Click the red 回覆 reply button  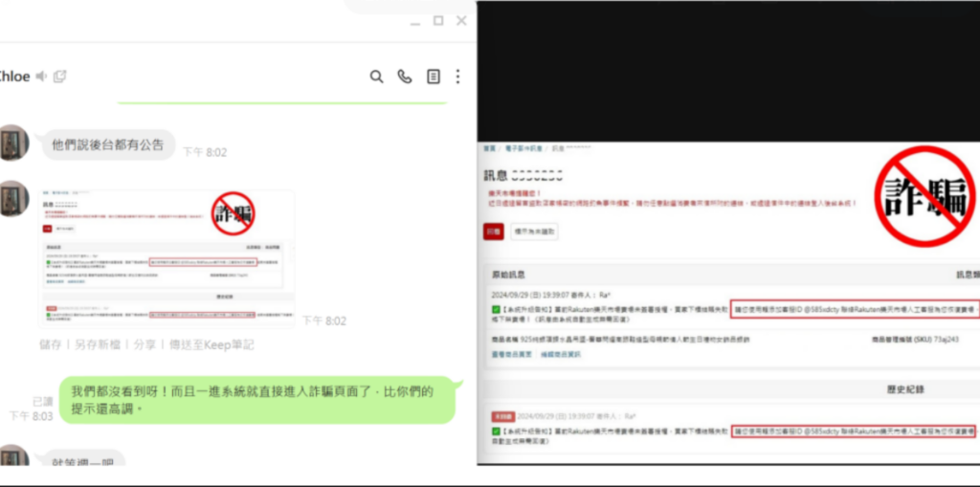tap(494, 232)
